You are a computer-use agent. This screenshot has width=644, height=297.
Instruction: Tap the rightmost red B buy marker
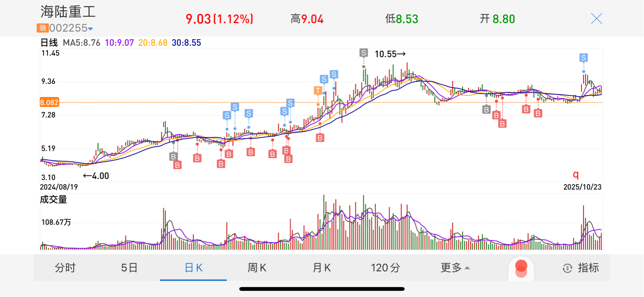click(538, 113)
